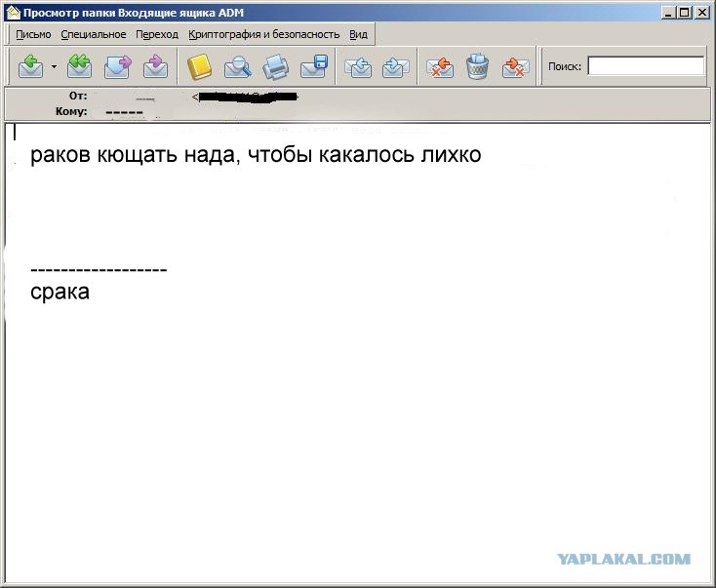The height and width of the screenshot is (588, 716).
Task: Forward the message with the forward envelope icon
Action: (x=118, y=66)
